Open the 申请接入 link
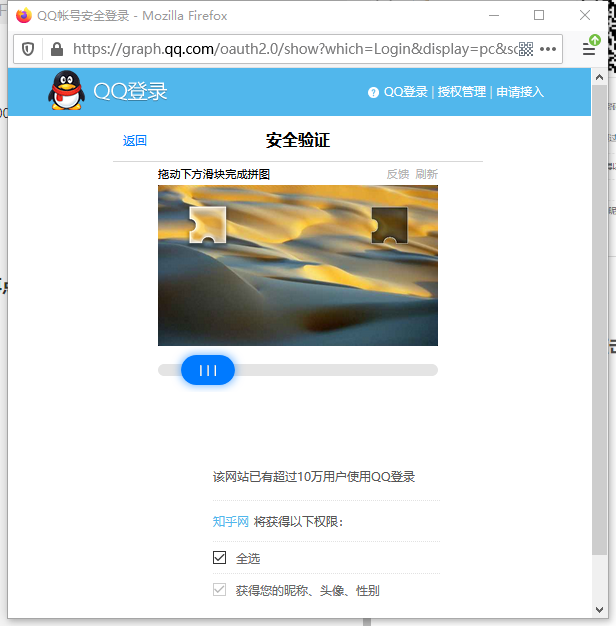Image resolution: width=616 pixels, height=626 pixels. (520, 92)
